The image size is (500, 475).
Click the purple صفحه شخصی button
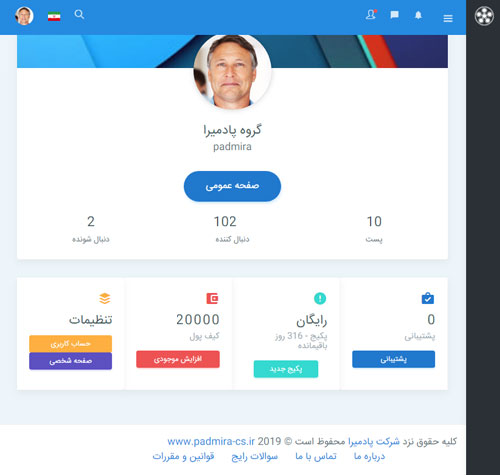(70, 361)
